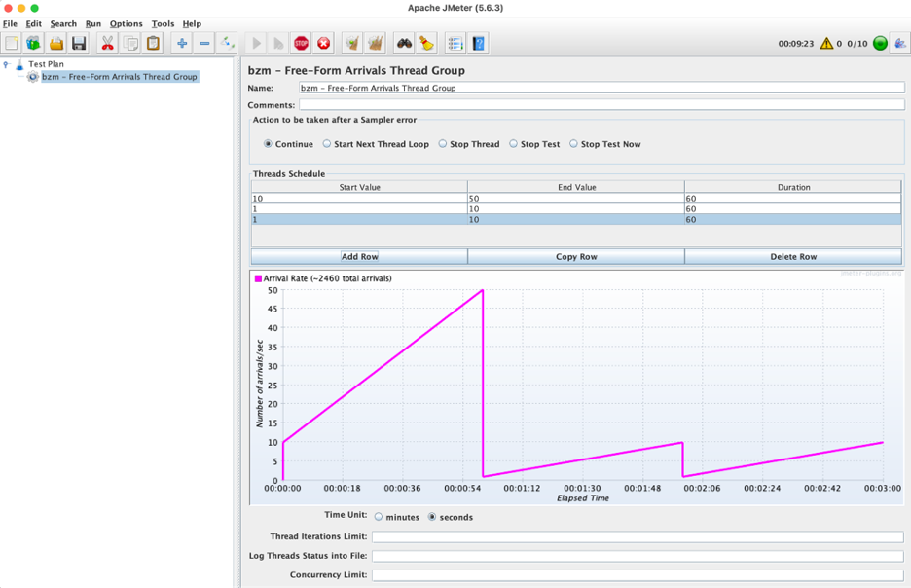Click the plugins manager icon at far right
The image size is (911, 588).
(900, 43)
